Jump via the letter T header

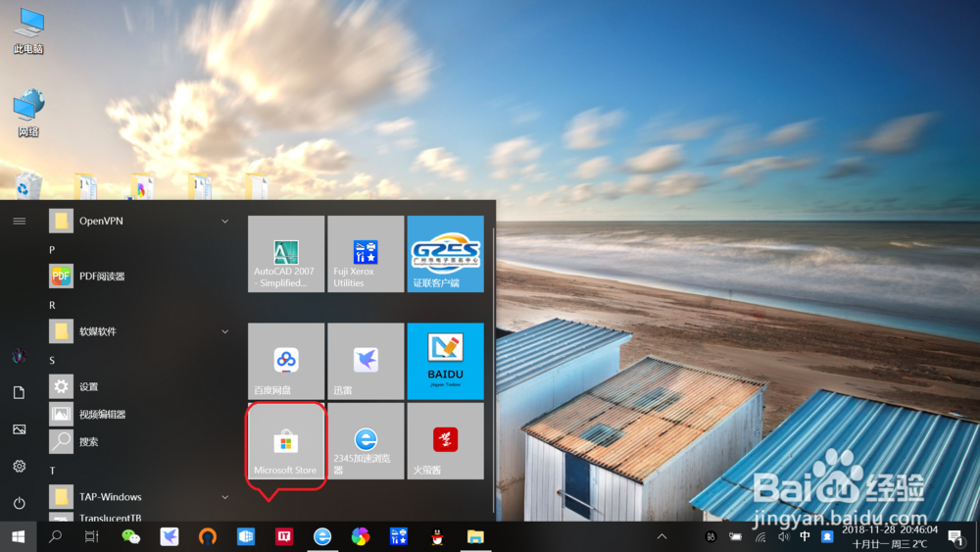point(52,470)
